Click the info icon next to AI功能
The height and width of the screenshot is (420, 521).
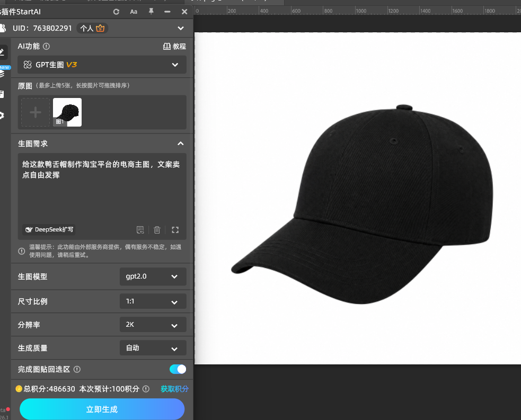pyautogui.click(x=47, y=46)
